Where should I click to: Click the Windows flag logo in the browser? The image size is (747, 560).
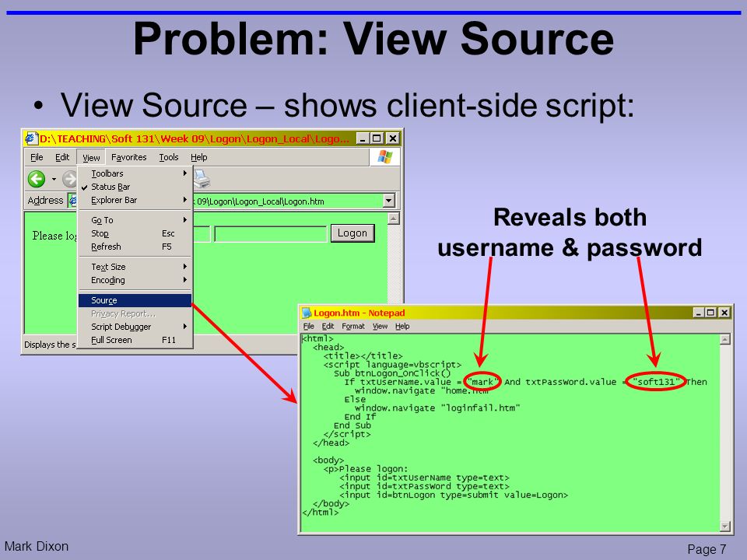point(385,157)
